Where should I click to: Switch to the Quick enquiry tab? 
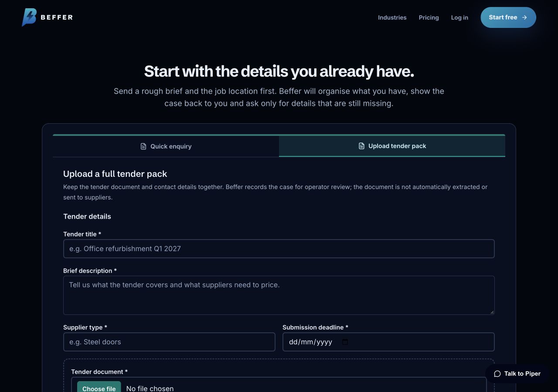(x=166, y=146)
